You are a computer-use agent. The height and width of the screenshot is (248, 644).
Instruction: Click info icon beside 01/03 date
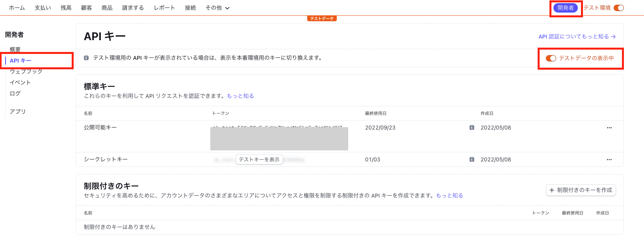471,159
